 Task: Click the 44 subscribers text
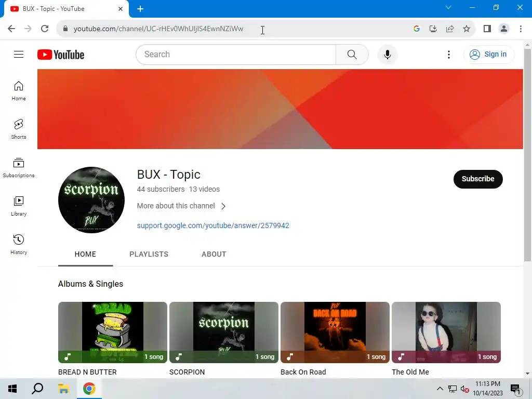161,189
